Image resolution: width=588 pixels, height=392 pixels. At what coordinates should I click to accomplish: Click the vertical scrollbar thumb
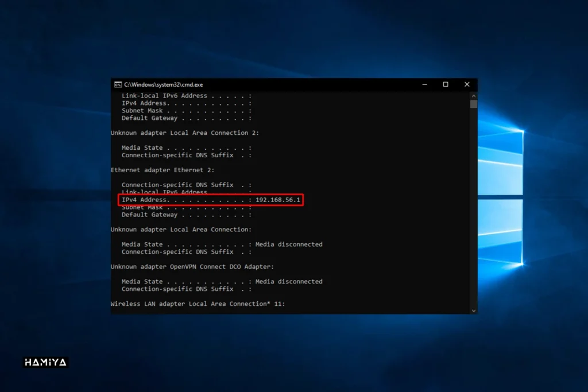coord(473,104)
